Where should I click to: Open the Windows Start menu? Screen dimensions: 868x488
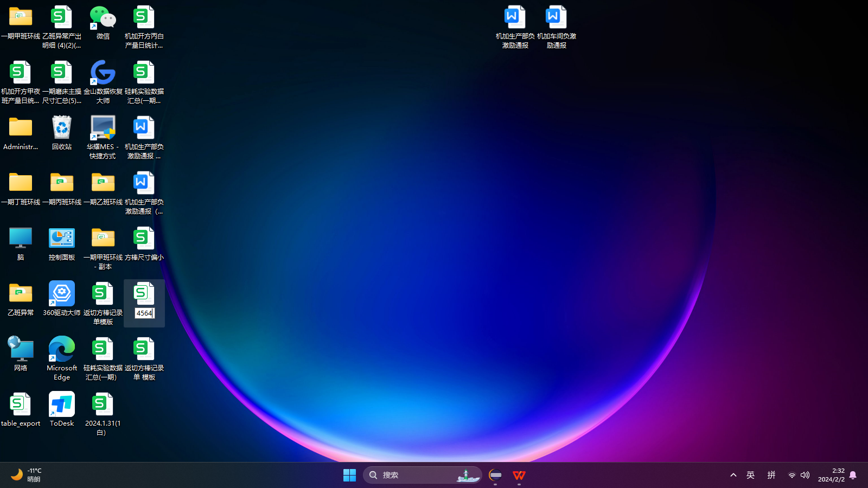tap(349, 476)
